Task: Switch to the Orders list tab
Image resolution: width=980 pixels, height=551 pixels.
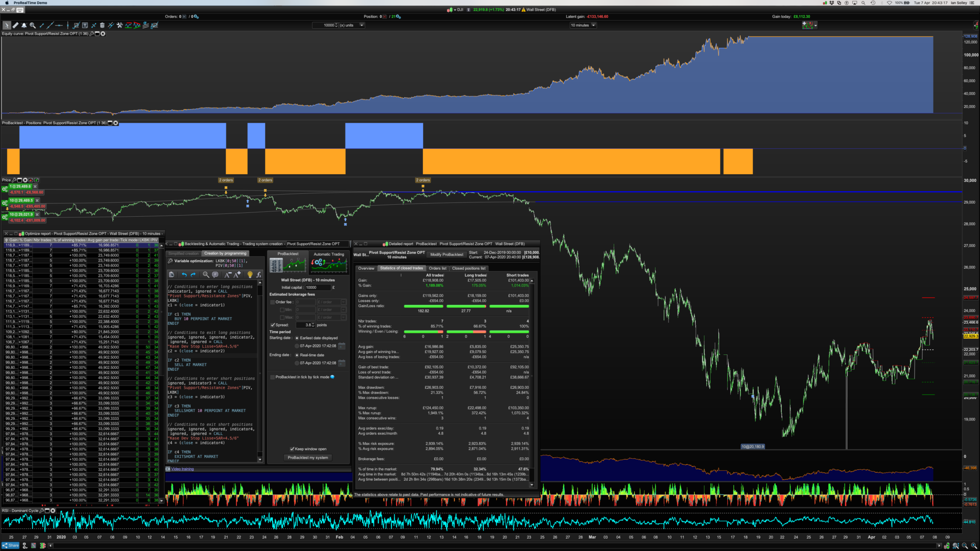Action: tap(437, 268)
